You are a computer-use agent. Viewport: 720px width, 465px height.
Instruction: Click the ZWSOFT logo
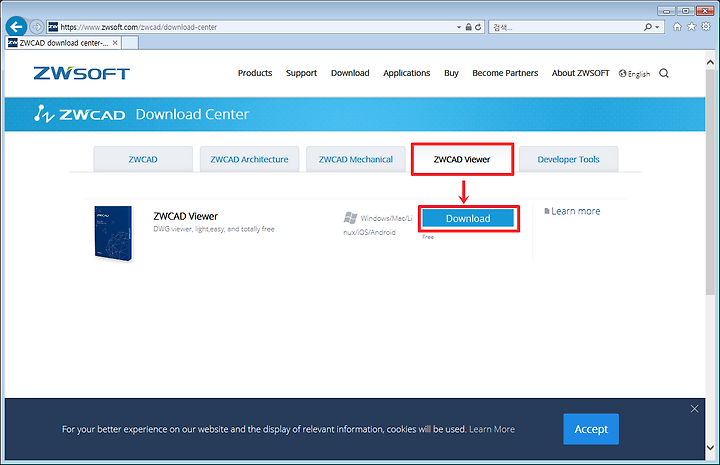point(82,73)
